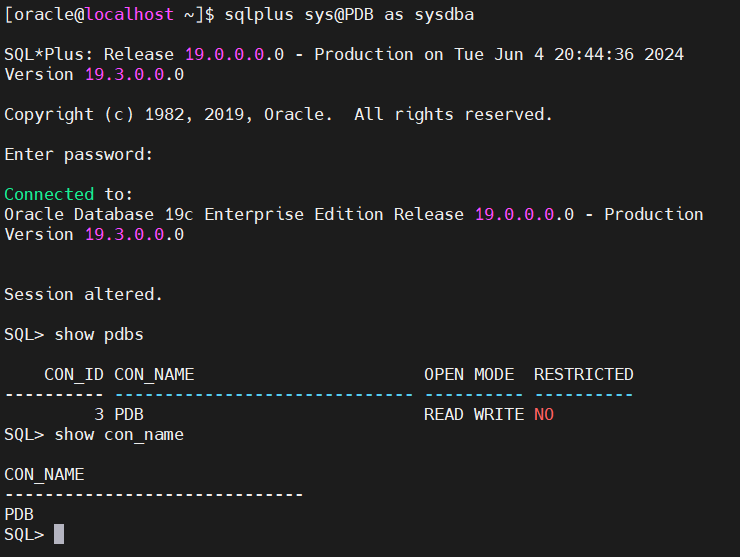740x557 pixels.
Task: Click the red NO value under RESTRICTED
Action: pyautogui.click(x=544, y=414)
